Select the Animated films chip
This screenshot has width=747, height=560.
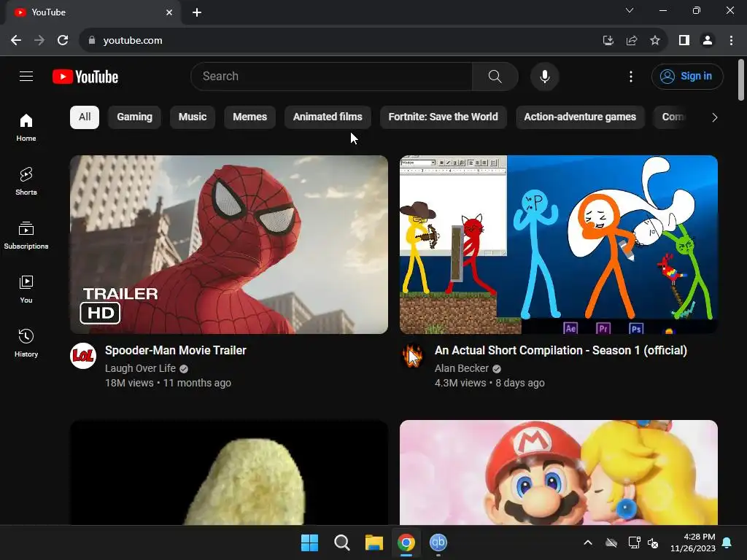pyautogui.click(x=328, y=117)
